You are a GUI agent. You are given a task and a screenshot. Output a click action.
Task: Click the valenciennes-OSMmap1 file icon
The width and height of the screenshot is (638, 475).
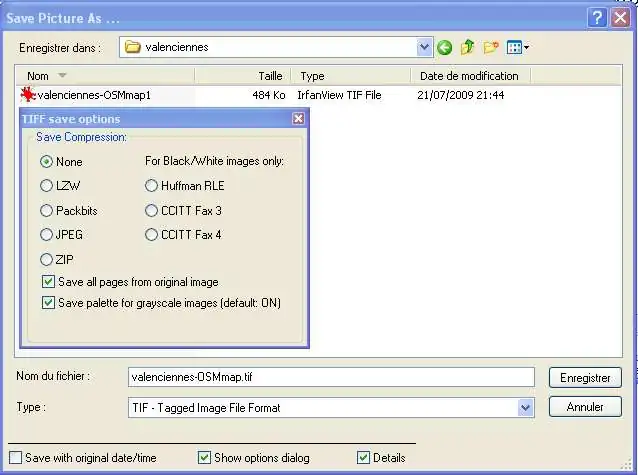(28, 95)
